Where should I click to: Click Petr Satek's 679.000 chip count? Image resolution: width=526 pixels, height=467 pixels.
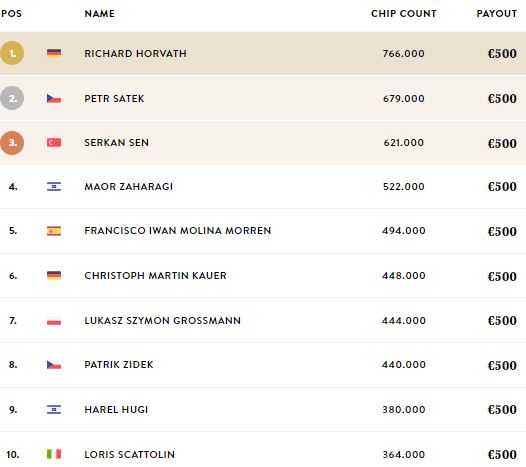404,98
